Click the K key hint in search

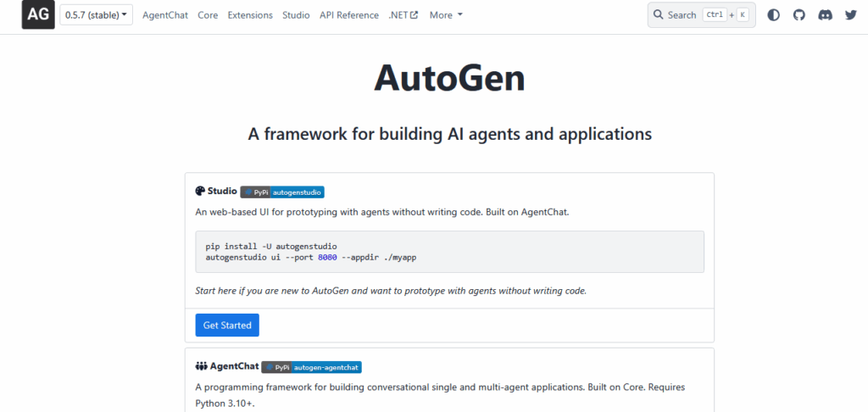pyautogui.click(x=743, y=15)
